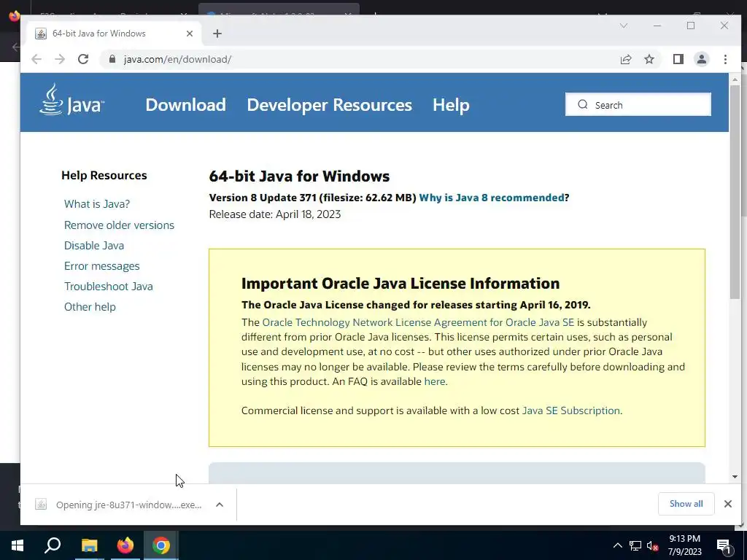This screenshot has height=560, width=747.
Task: Click the page scrollbar down arrow
Action: coord(735,477)
